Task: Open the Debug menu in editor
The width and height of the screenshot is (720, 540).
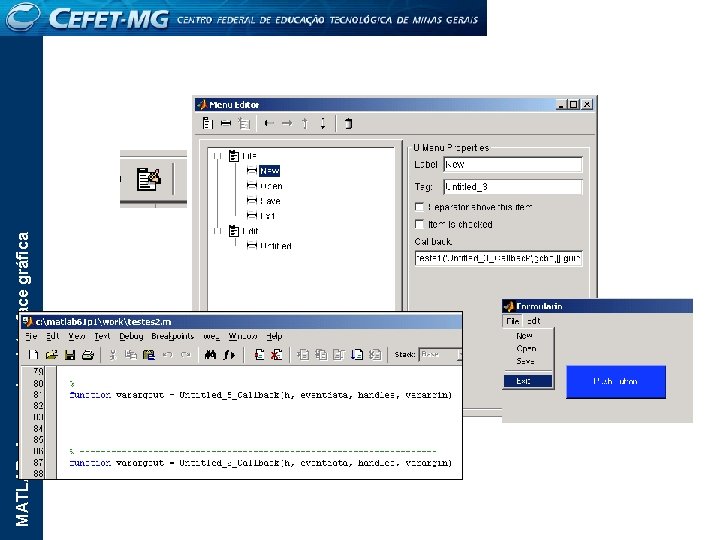Action: pyautogui.click(x=131, y=336)
